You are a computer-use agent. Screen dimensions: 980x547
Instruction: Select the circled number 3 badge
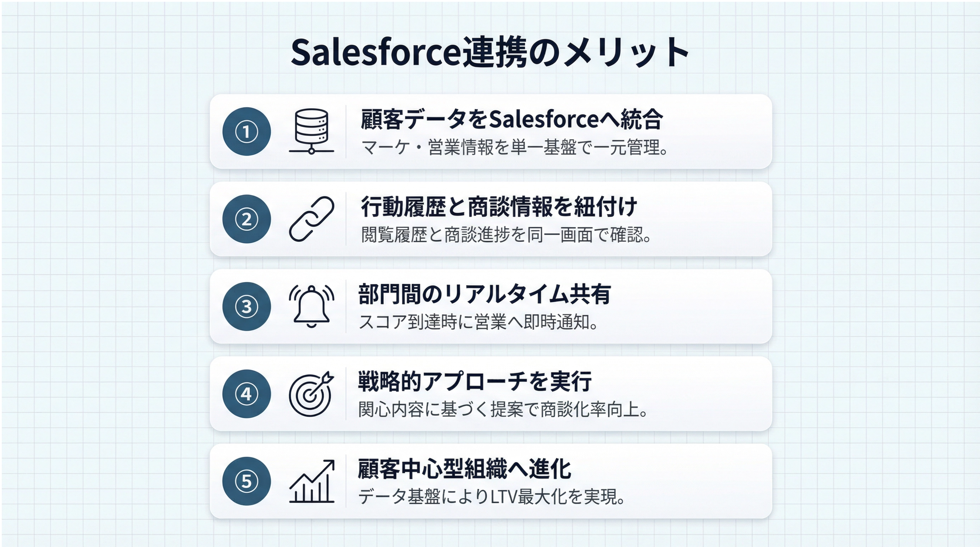coord(246,307)
